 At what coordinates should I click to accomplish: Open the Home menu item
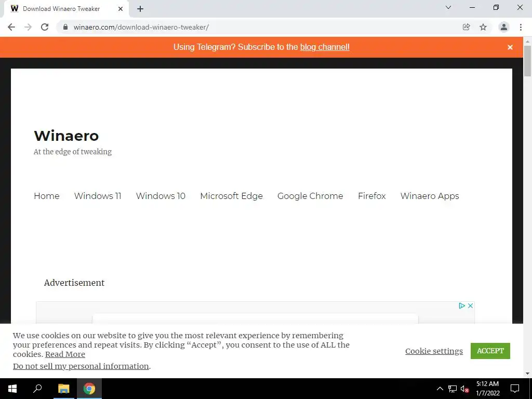click(46, 196)
